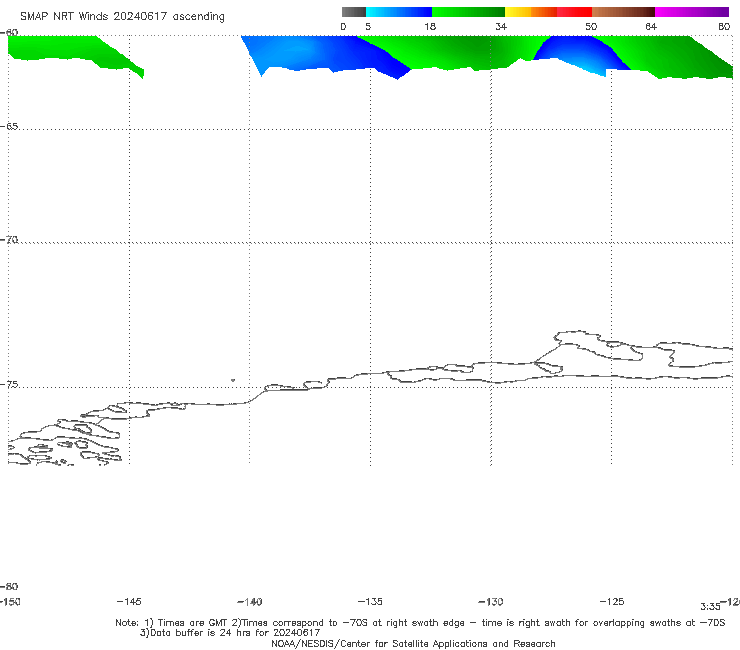
Task: Click the latitude label '-65'
Action: click(x=9, y=127)
